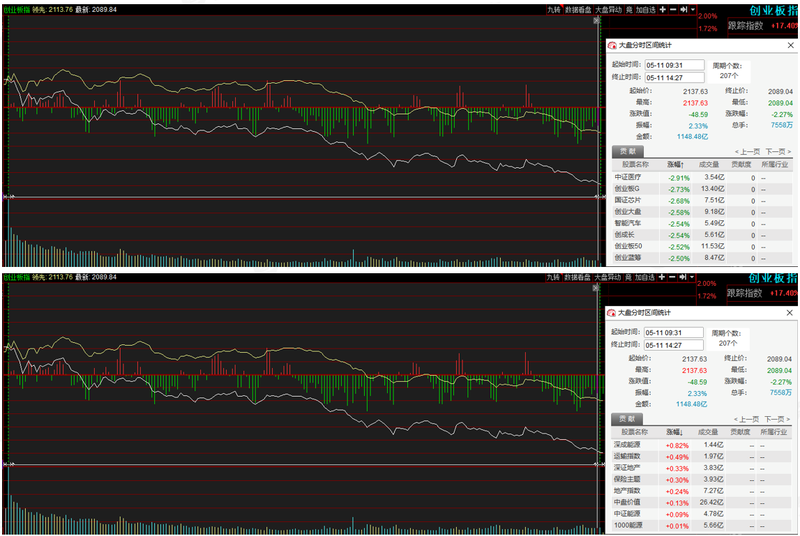Sort by 涨幅 ascending arrow column header
Viewport: 800px width, 536px height.
(x=675, y=164)
